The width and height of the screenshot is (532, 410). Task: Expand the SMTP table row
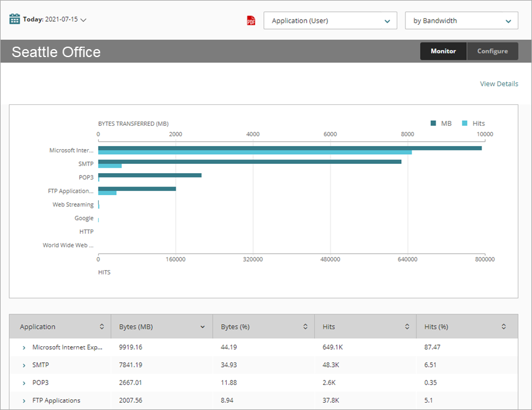pyautogui.click(x=24, y=365)
